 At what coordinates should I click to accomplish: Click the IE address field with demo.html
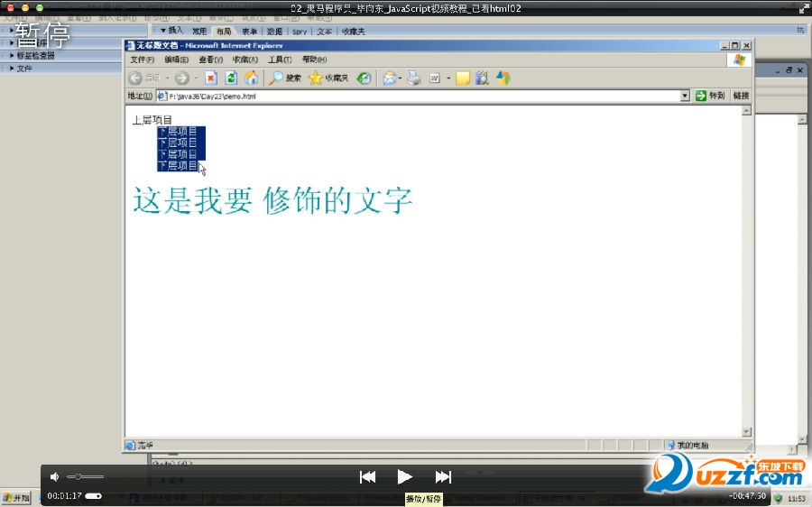pos(423,96)
